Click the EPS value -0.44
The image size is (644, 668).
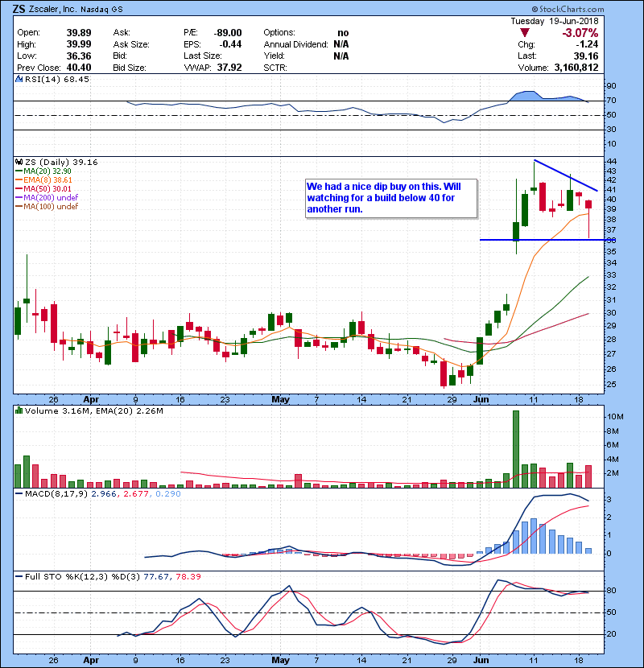230,44
